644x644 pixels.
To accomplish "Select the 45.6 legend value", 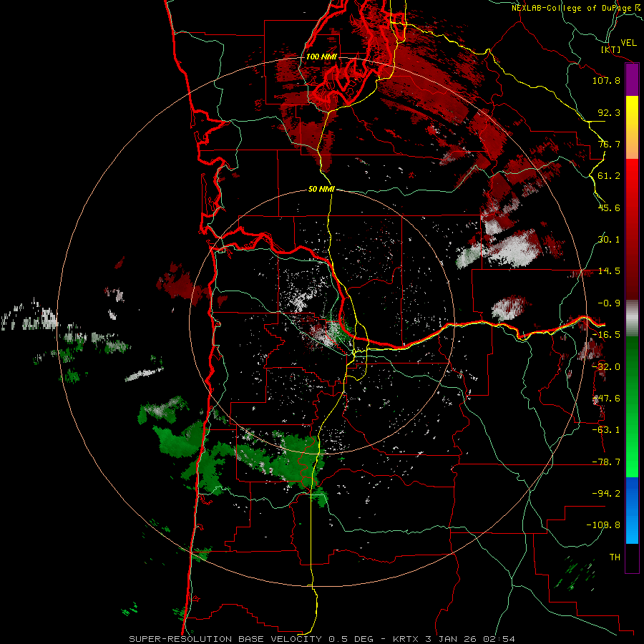I will [x=609, y=208].
